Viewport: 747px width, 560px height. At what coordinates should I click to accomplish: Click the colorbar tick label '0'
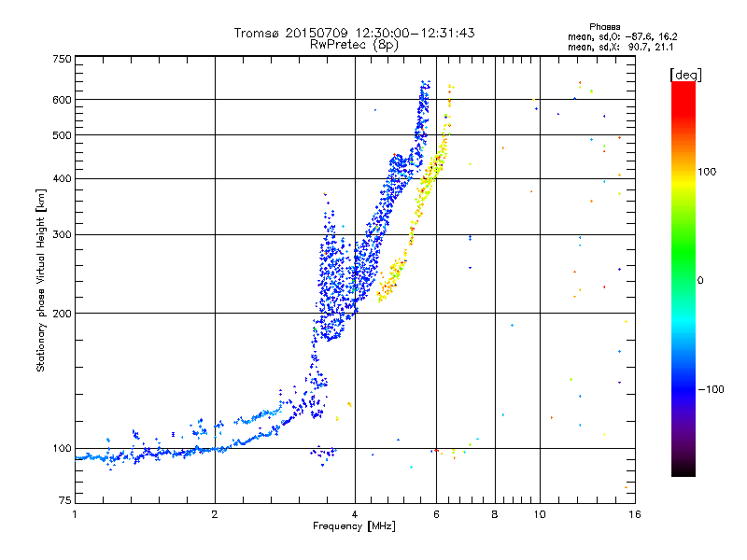(x=700, y=281)
